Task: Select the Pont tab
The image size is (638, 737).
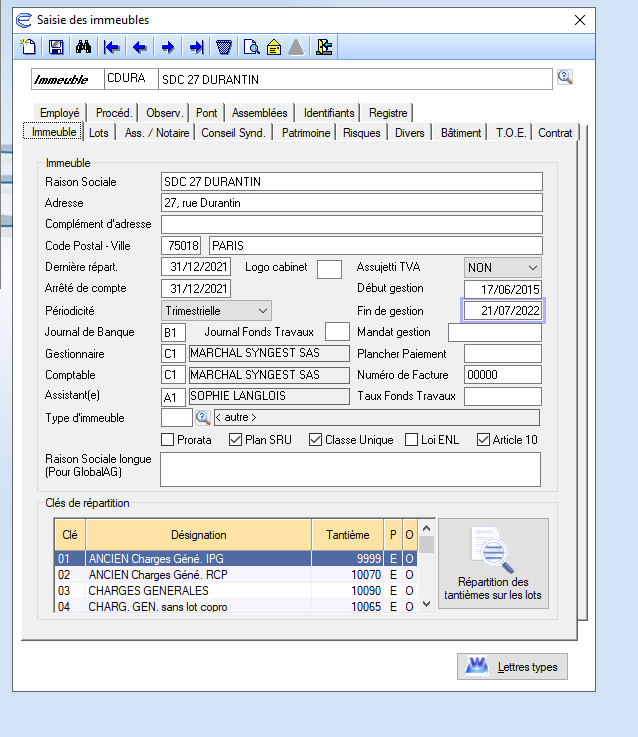Action: [206, 113]
